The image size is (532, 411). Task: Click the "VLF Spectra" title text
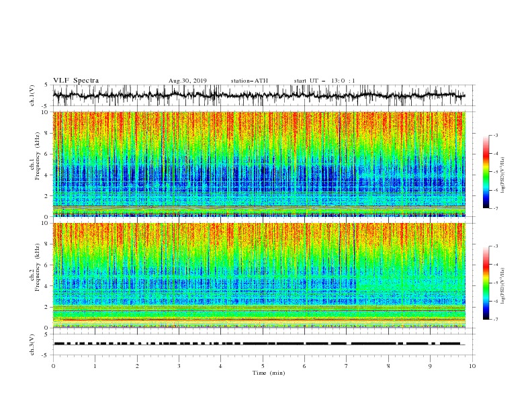click(x=76, y=81)
